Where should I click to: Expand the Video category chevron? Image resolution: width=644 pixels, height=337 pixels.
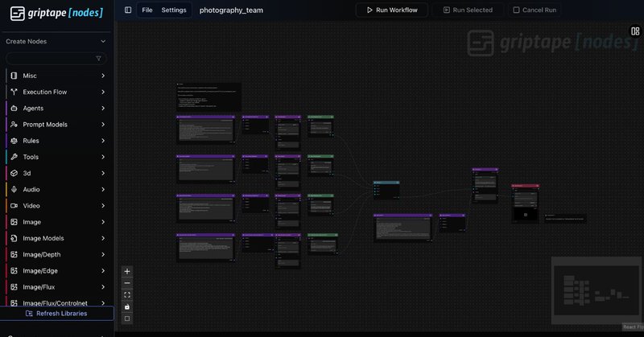pos(103,206)
